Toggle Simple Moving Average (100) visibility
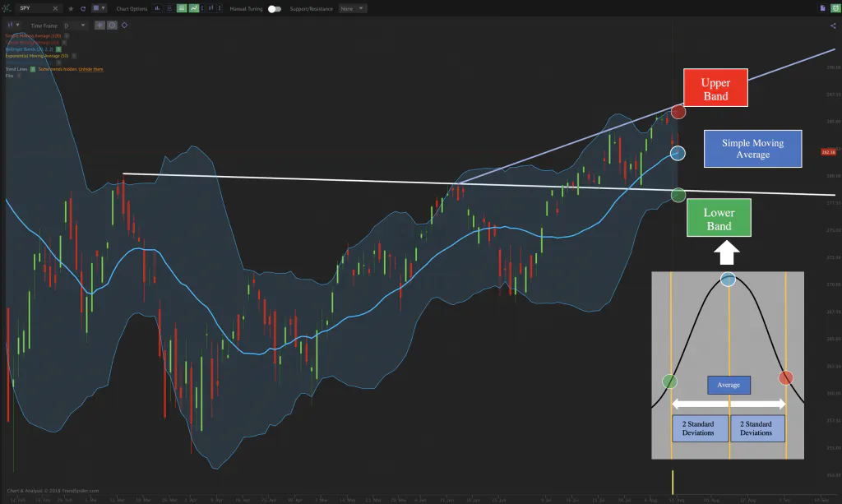Viewport: 842px width, 504px height. click(x=67, y=36)
